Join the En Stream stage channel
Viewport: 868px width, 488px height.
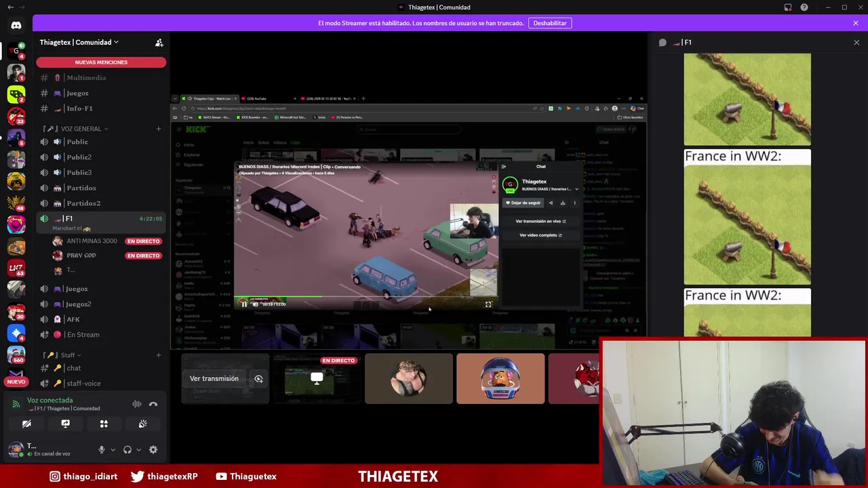(x=101, y=335)
